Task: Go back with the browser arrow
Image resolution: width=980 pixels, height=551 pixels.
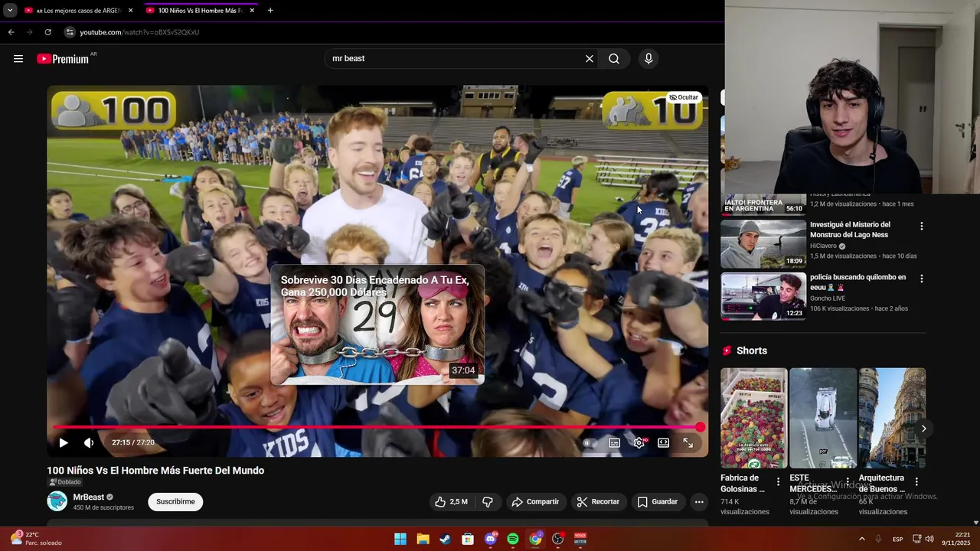Action: coord(11,32)
